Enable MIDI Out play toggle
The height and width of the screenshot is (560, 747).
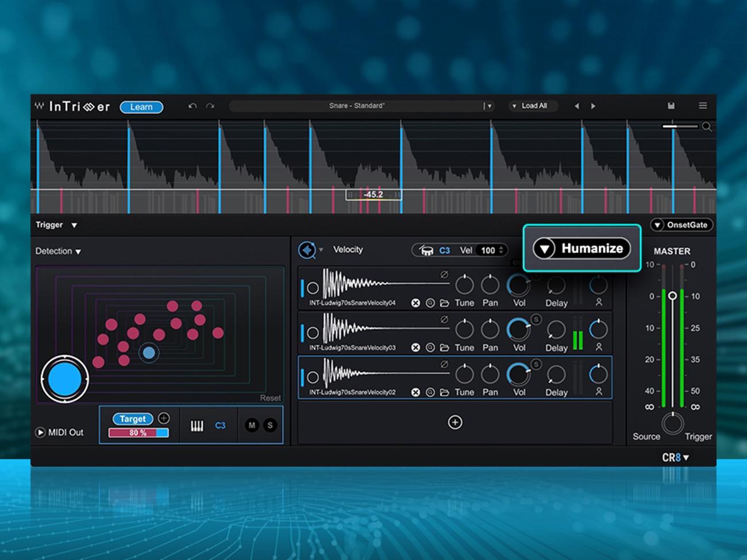40,432
